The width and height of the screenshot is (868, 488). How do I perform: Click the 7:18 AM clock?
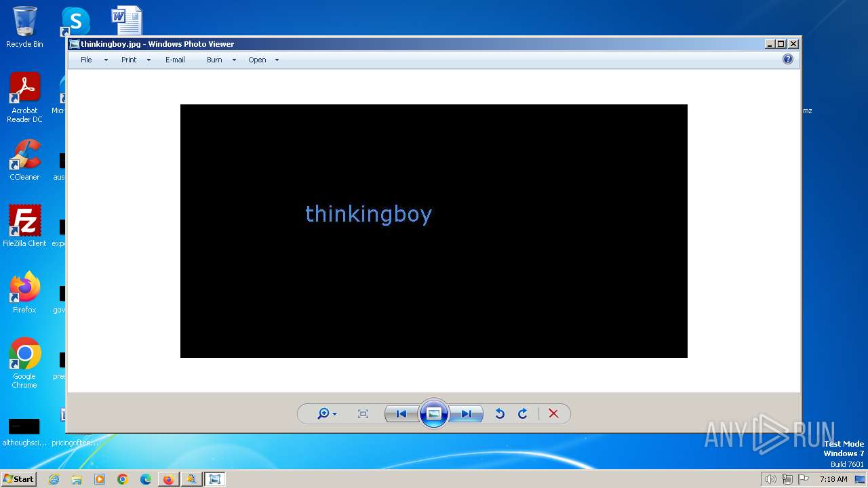pyautogui.click(x=833, y=479)
